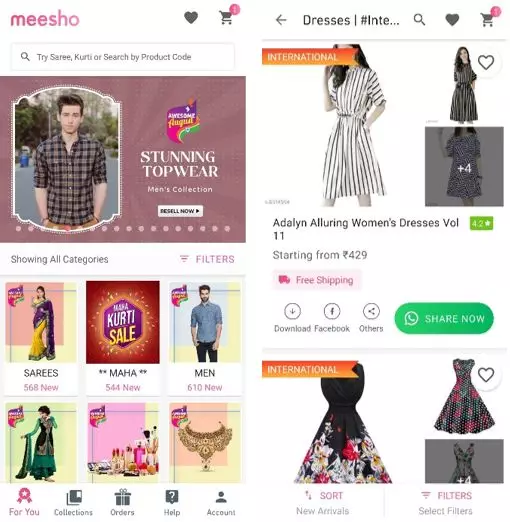Share Adalyn dresses to Facebook
510x522 pixels.
point(332,318)
